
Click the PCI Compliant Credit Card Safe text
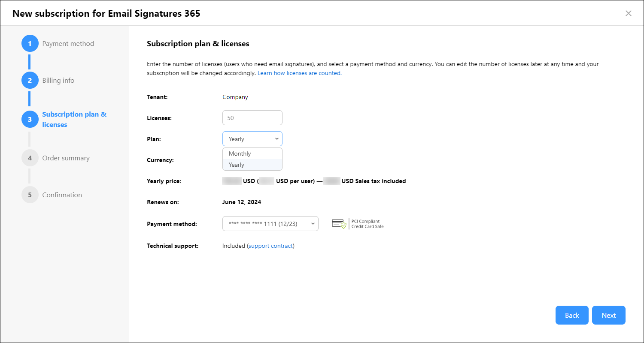click(368, 224)
